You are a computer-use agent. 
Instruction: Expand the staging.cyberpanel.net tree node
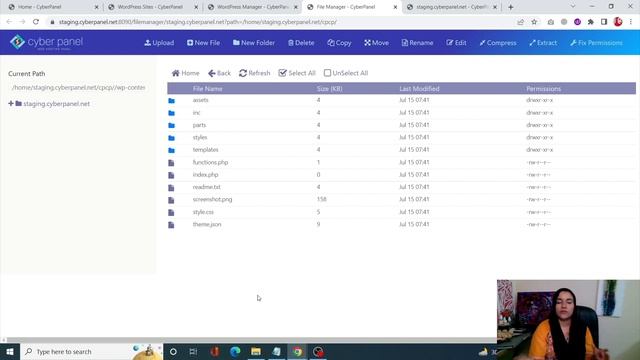click(x=11, y=104)
